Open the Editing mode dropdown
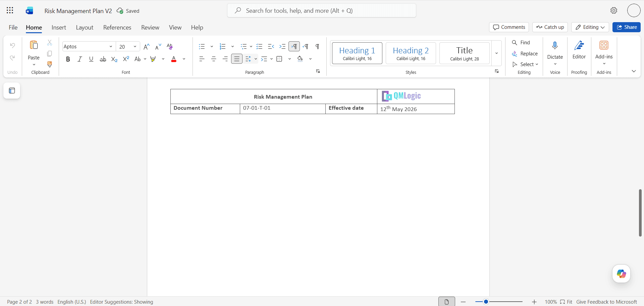Image resolution: width=644 pixels, height=306 pixels. pyautogui.click(x=590, y=27)
